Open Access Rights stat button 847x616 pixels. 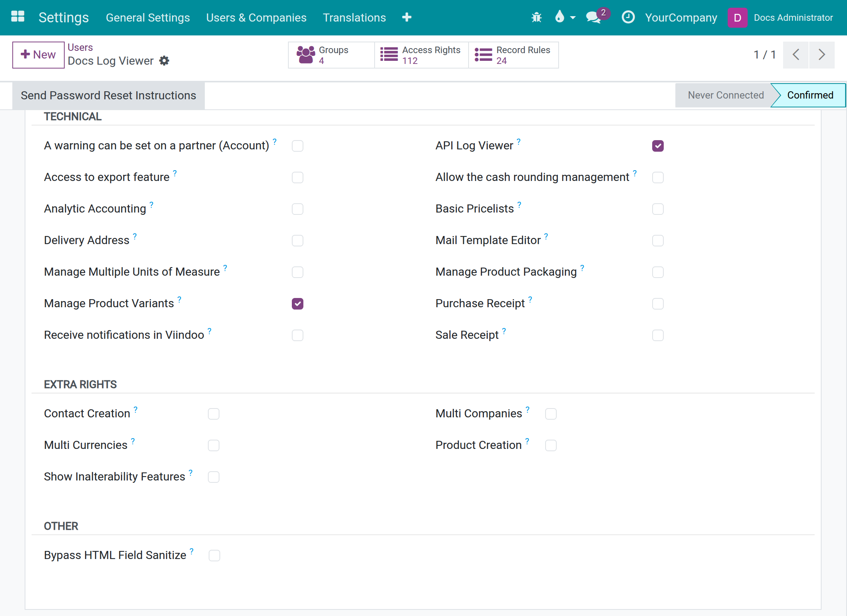[421, 55]
